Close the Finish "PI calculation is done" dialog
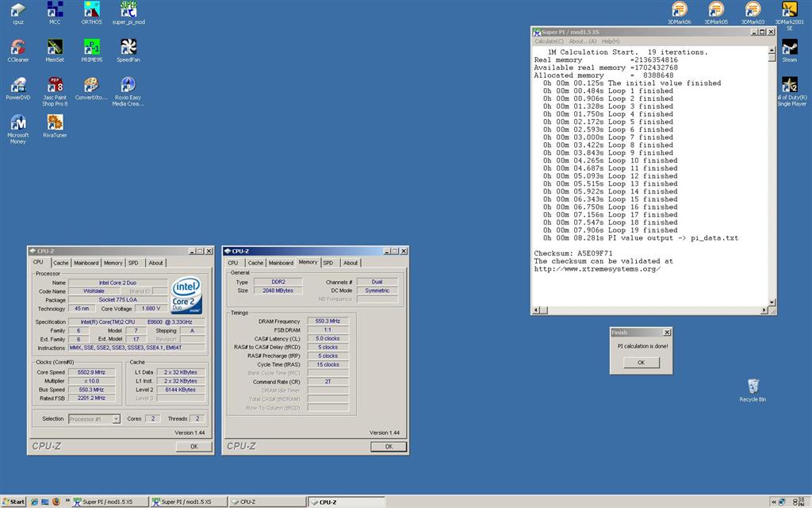Screen dimensions: 812x508 point(667,333)
